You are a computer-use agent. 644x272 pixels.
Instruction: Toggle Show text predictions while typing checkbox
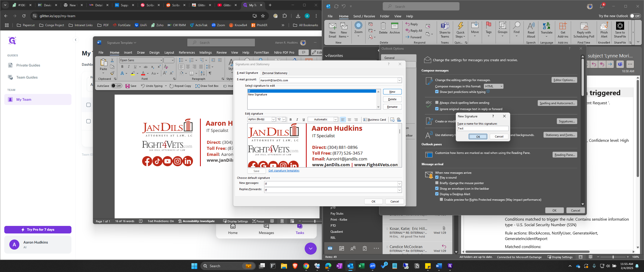coord(437,92)
